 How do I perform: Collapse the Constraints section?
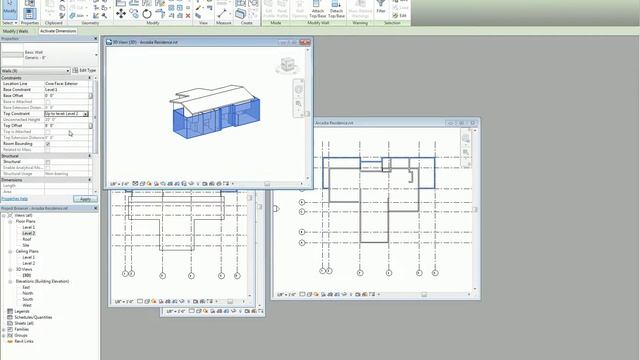[90, 78]
